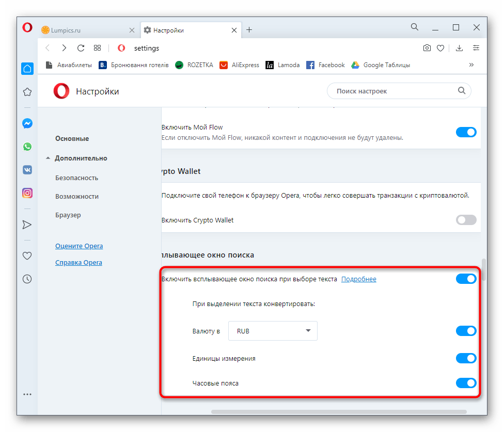504x432 pixels.
Task: Disable the Мой Flow toggle
Action: click(x=466, y=132)
